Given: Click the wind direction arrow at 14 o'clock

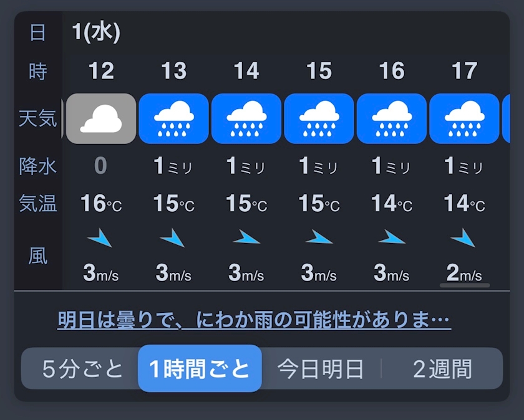Looking at the screenshot, I should [x=246, y=238].
